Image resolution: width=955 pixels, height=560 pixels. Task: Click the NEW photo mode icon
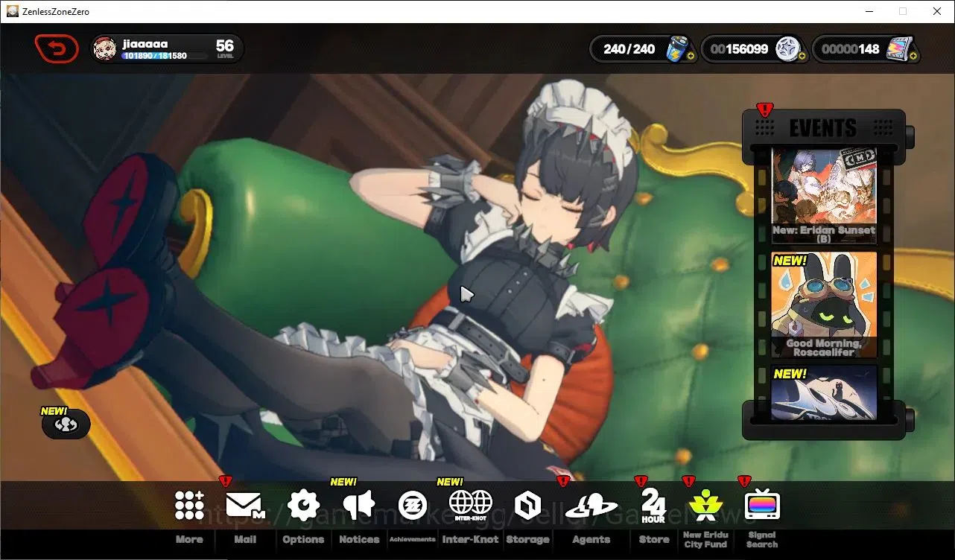pyautogui.click(x=66, y=424)
